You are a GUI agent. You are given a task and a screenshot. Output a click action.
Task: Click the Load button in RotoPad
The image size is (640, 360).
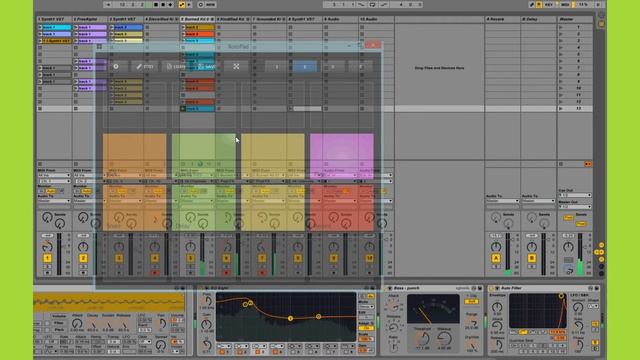[176, 66]
